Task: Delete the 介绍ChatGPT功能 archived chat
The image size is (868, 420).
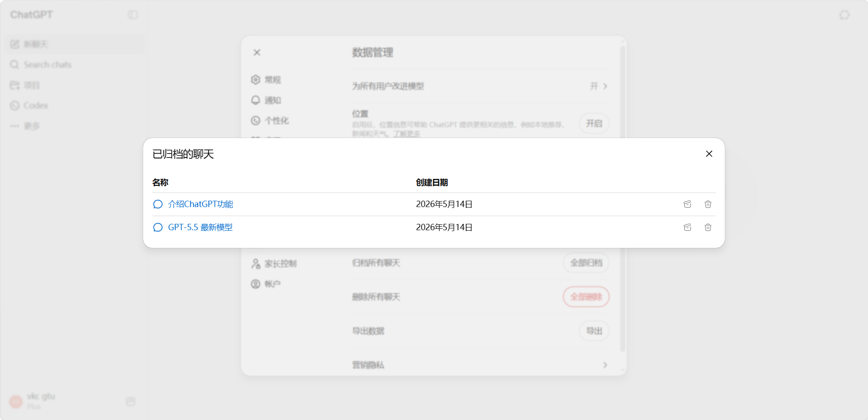Action: tap(708, 204)
